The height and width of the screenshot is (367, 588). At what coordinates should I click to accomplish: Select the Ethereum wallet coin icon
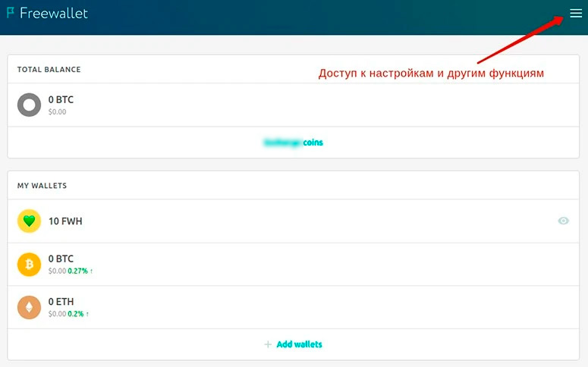point(29,307)
